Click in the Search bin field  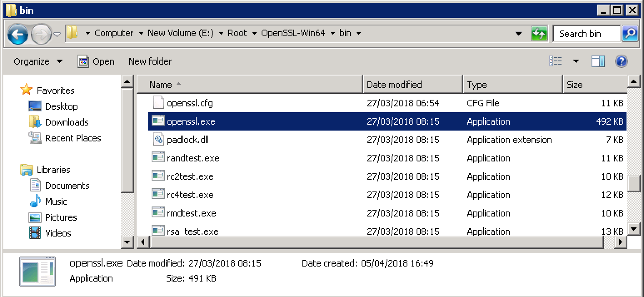click(x=587, y=34)
